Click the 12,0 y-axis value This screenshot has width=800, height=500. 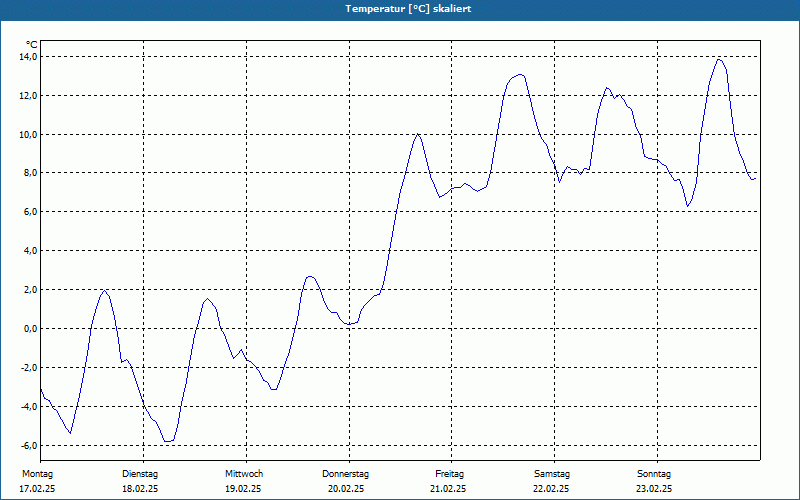pyautogui.click(x=28, y=96)
